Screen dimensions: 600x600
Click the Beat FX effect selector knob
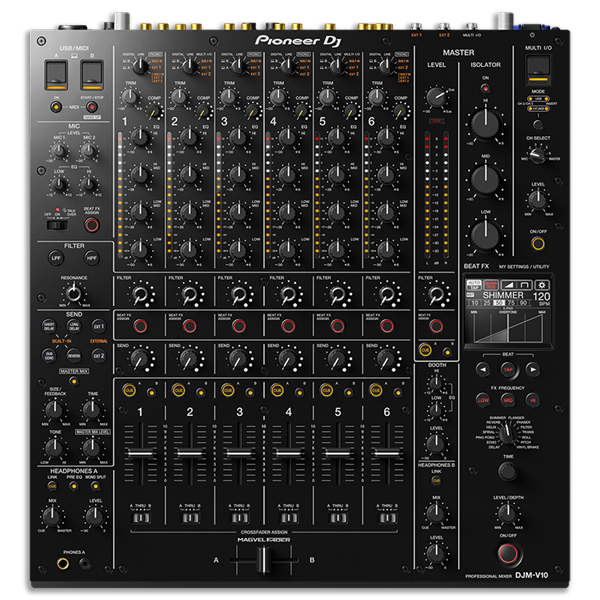tap(508, 434)
